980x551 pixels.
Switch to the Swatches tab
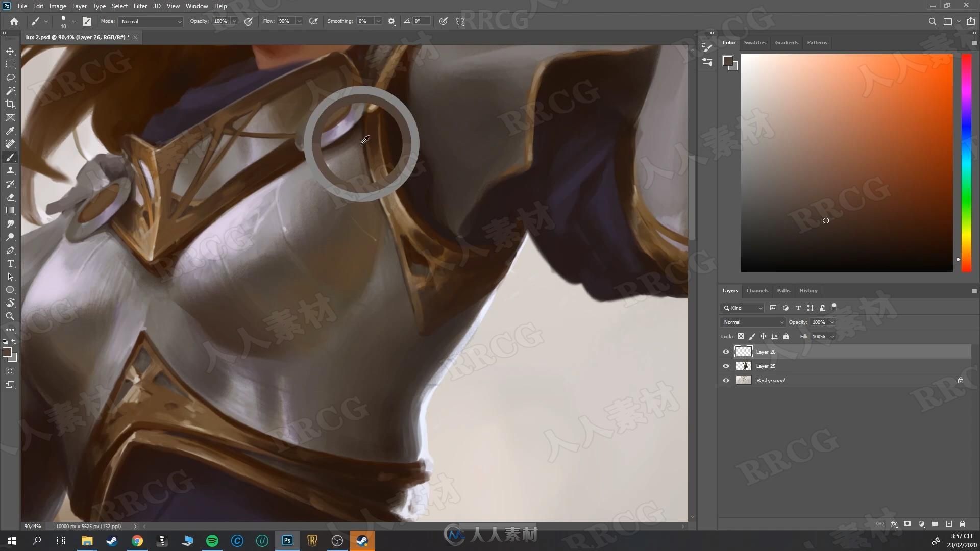755,42
